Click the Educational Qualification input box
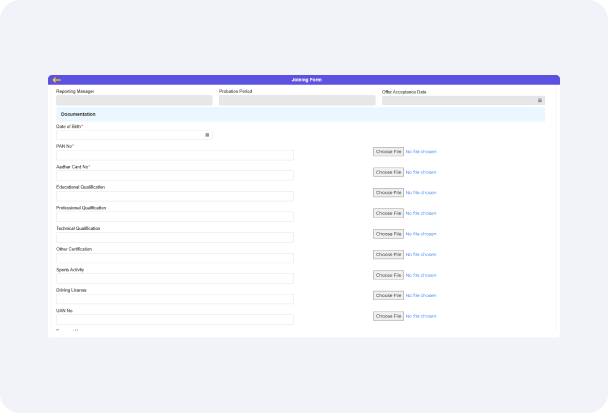 [x=175, y=196]
